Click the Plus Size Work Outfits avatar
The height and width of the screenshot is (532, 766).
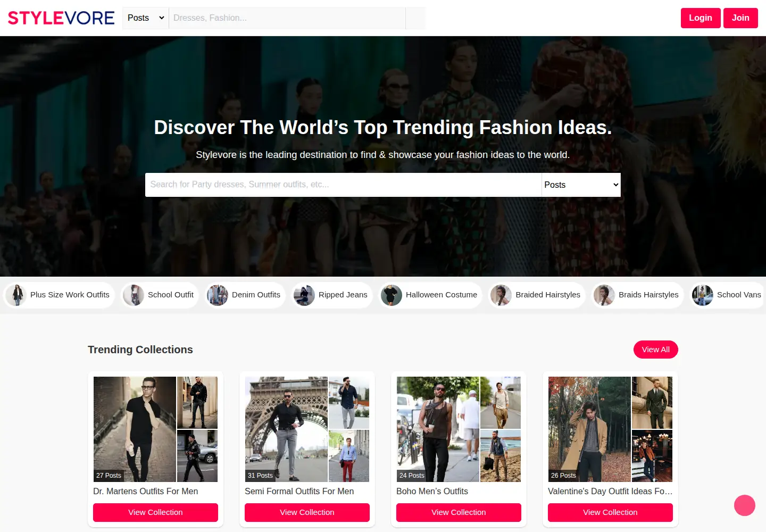[x=17, y=295]
